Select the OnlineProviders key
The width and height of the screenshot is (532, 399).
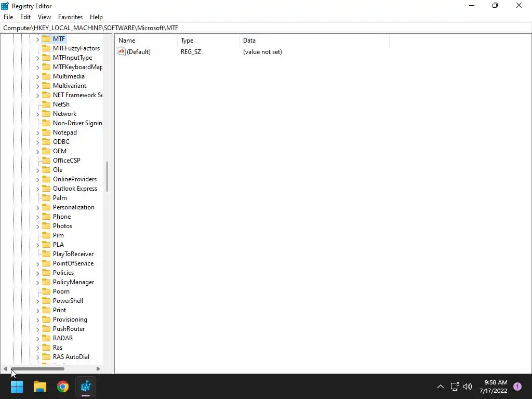[x=75, y=179]
